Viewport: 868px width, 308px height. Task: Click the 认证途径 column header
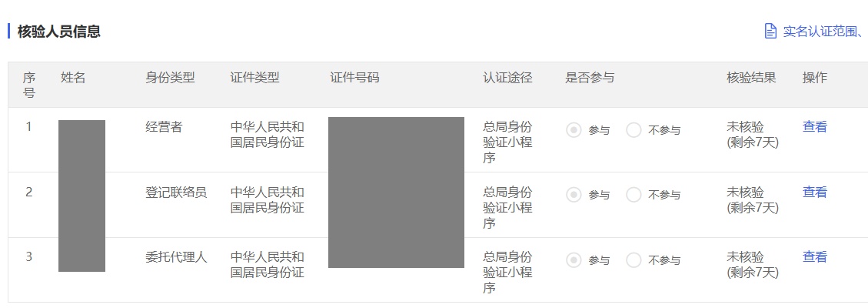[507, 78]
